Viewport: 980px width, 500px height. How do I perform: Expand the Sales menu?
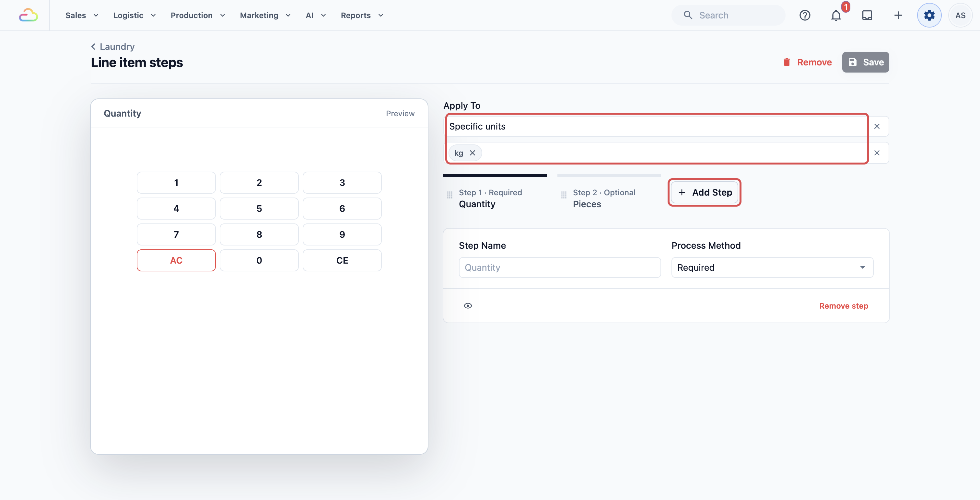tap(82, 15)
